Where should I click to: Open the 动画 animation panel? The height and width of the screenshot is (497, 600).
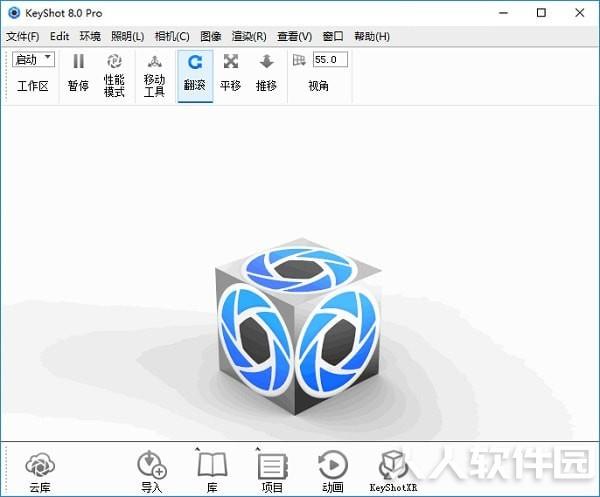click(x=333, y=472)
